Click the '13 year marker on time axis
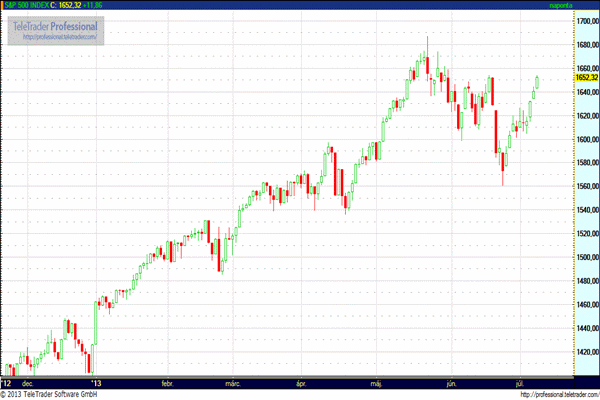 click(96, 383)
